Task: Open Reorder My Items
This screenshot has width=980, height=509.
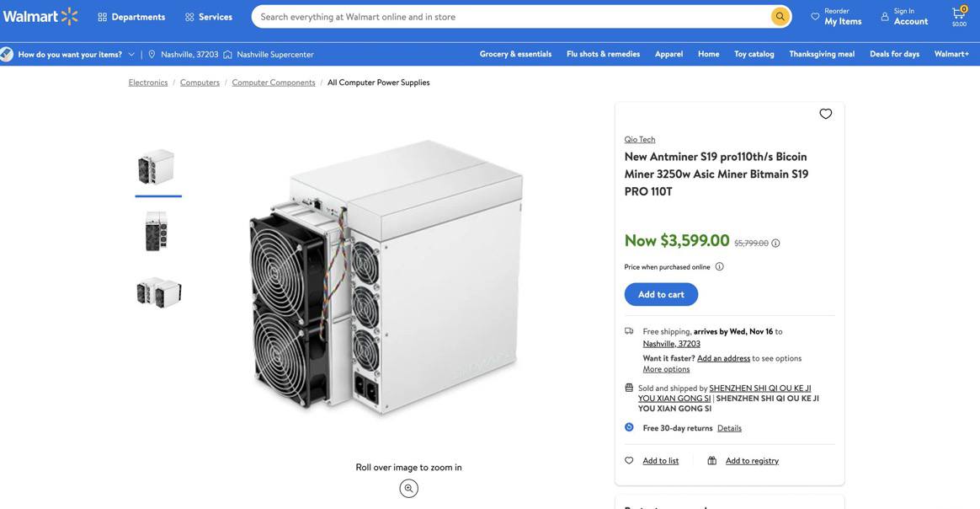Action: (836, 16)
